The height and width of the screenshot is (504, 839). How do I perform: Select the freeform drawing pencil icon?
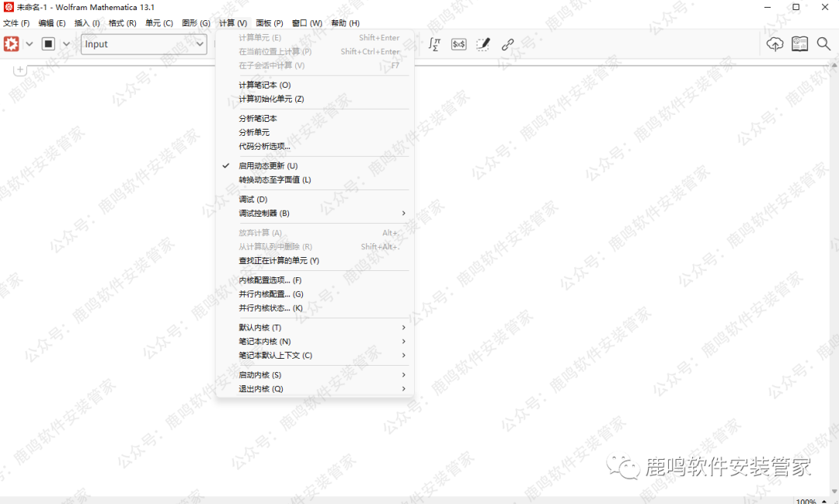483,43
